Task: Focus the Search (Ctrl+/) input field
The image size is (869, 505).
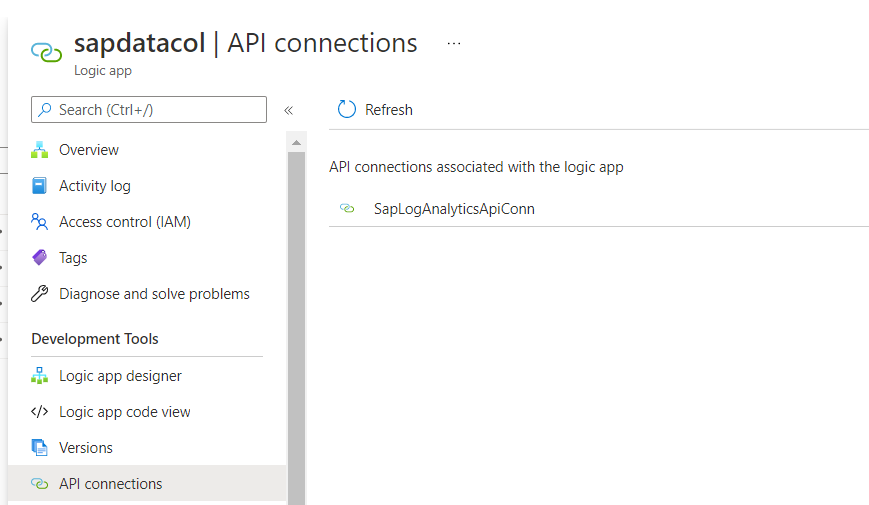Action: tap(149, 109)
